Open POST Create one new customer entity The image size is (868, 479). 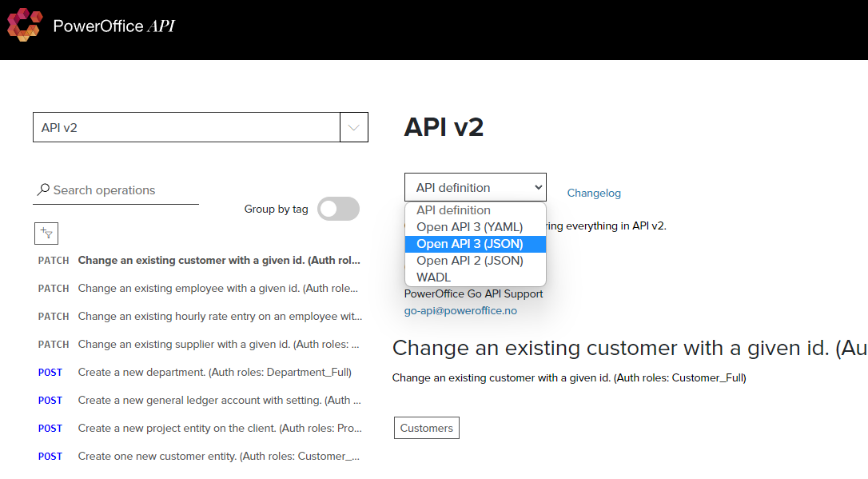[218, 456]
